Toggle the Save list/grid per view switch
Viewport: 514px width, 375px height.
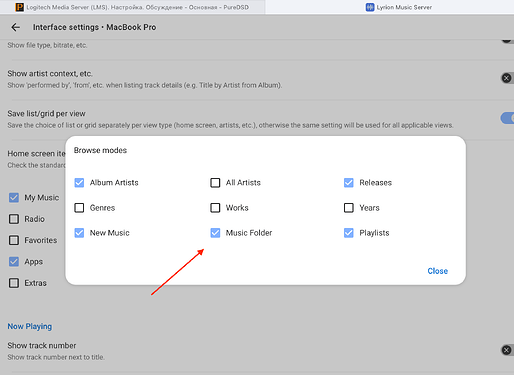[x=507, y=118]
